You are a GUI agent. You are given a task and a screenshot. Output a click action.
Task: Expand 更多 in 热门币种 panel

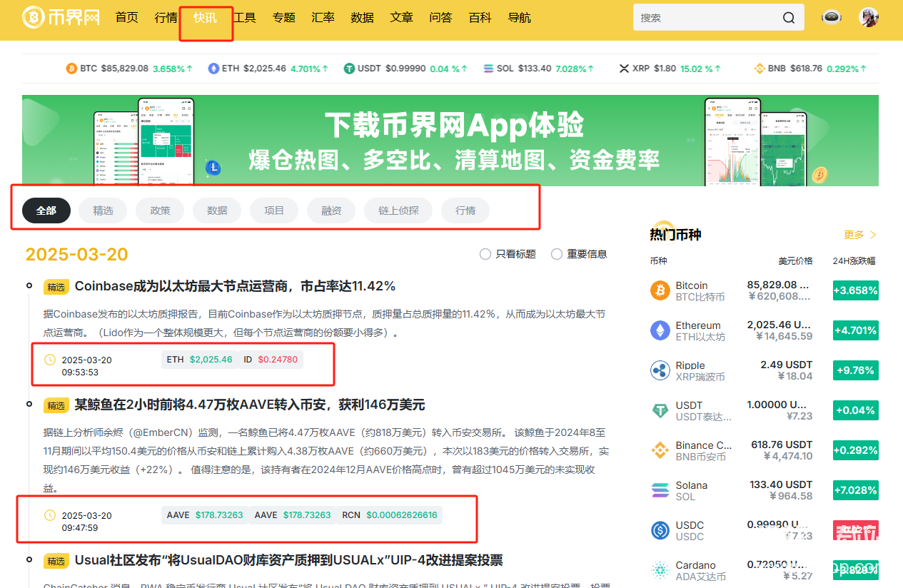[859, 235]
